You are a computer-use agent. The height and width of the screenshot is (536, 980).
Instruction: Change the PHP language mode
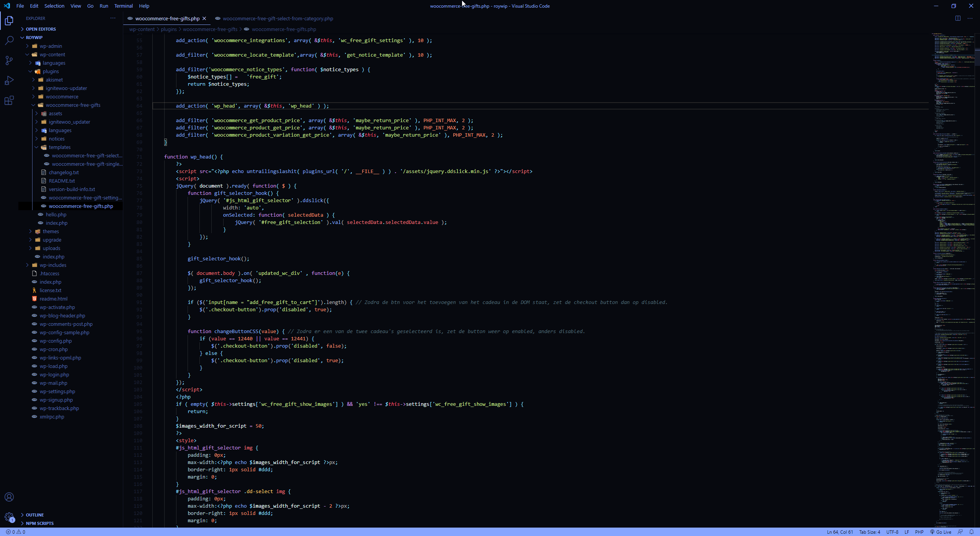coord(919,532)
